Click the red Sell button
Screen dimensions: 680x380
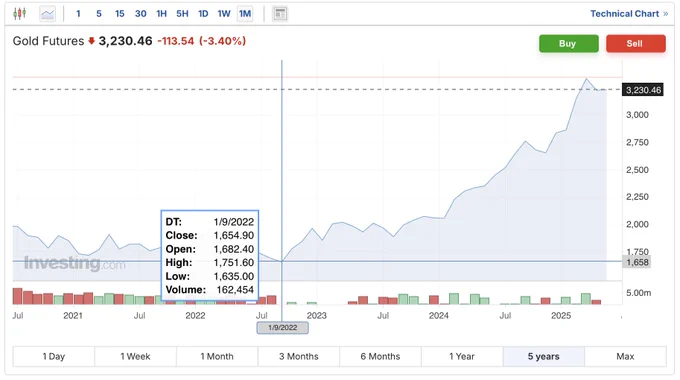coord(635,44)
